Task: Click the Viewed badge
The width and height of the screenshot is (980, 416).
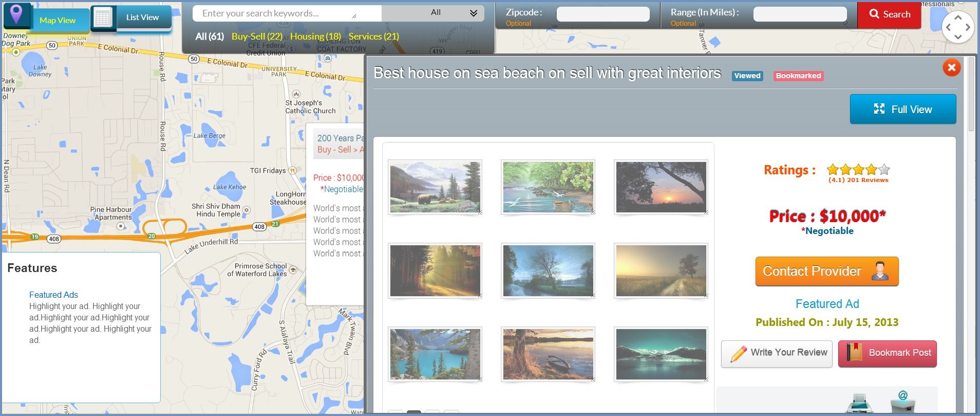Action: 747,76
